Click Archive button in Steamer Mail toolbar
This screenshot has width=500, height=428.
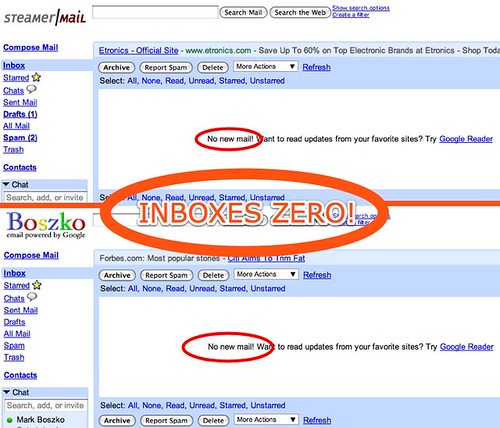click(116, 67)
